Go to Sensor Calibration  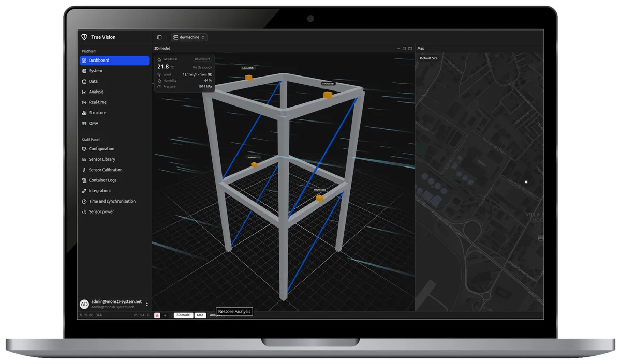coord(114,170)
